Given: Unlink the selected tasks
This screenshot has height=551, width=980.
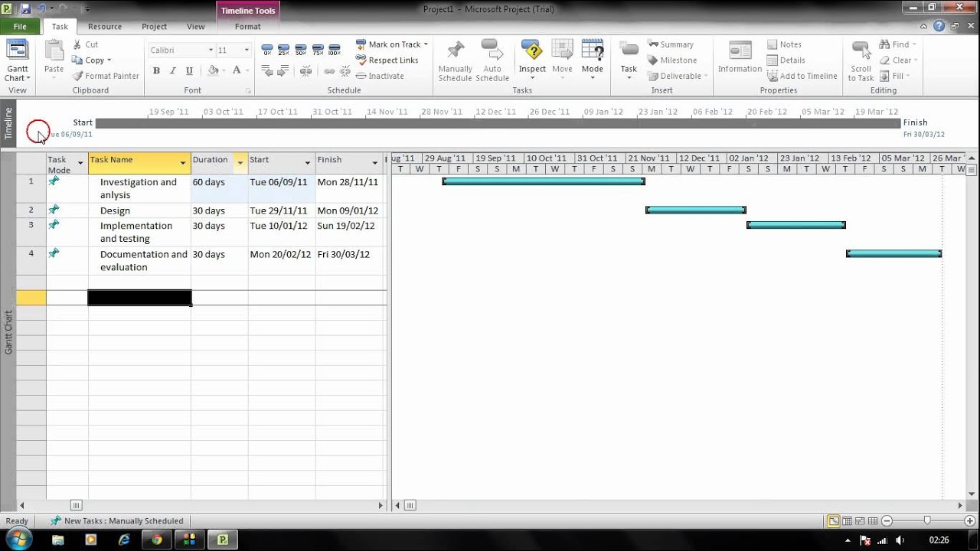Looking at the screenshot, I should point(345,70).
